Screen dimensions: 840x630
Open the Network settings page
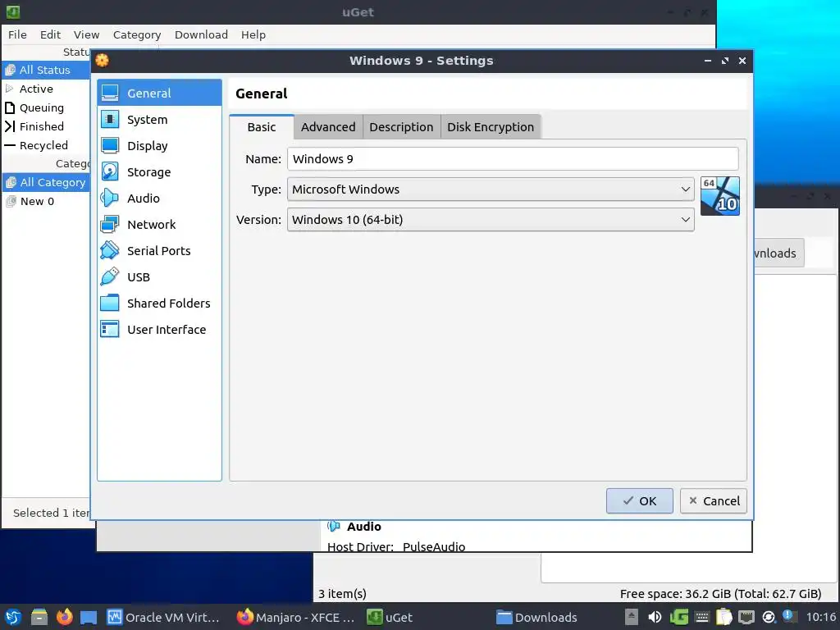click(159, 225)
